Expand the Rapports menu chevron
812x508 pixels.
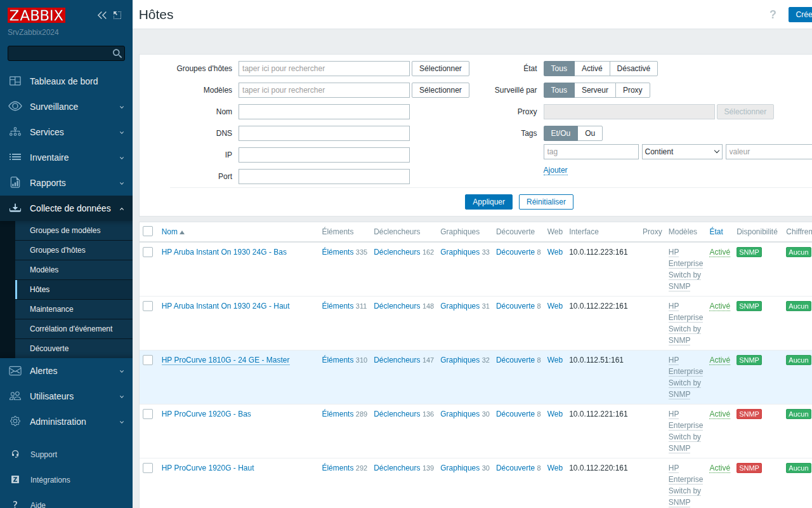[122, 183]
